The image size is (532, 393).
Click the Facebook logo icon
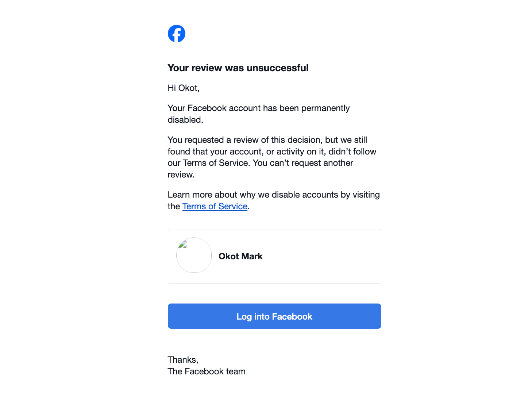point(176,34)
